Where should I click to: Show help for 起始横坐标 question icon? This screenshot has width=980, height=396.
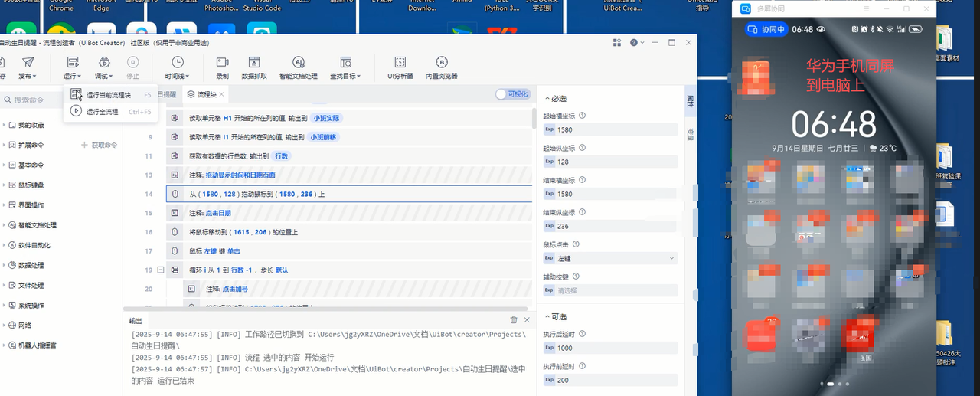pyautogui.click(x=583, y=116)
